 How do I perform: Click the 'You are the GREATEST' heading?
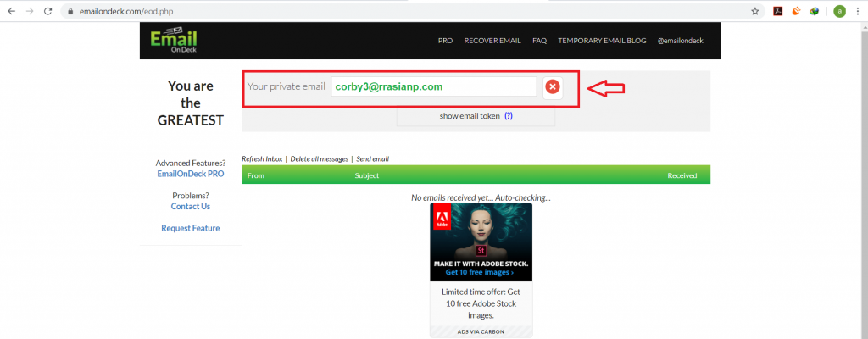point(191,103)
